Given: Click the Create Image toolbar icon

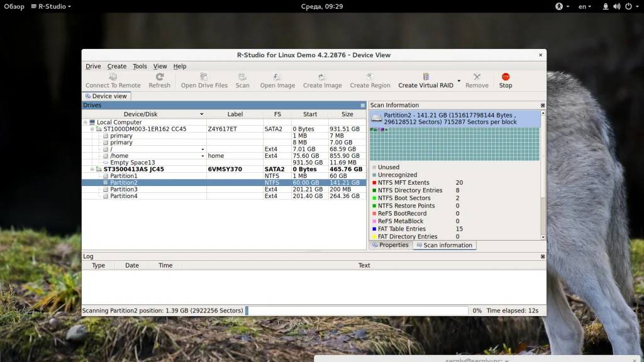Looking at the screenshot, I should click(x=322, y=77).
